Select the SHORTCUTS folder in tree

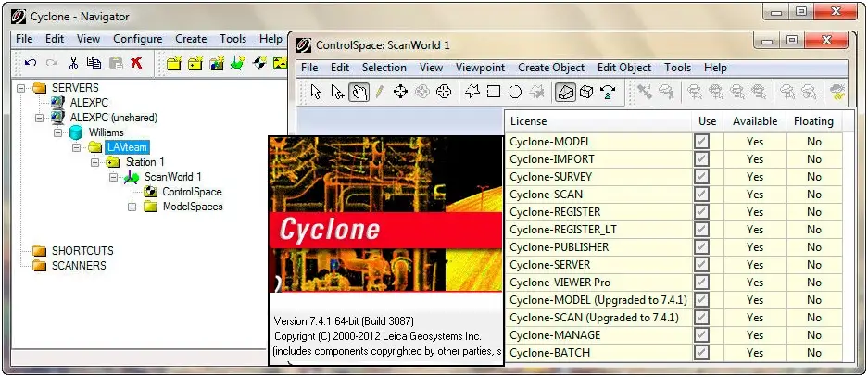coord(82,251)
